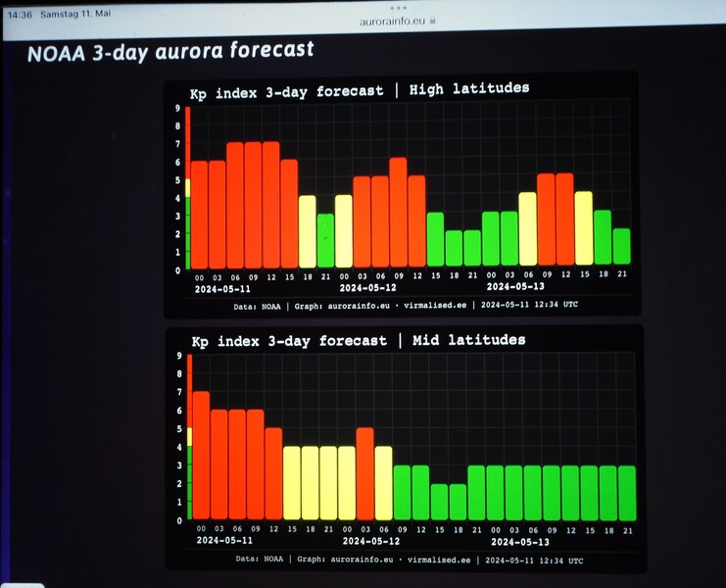Click the 2024-05-12 date label under High latitudes
The image size is (726, 588).
[367, 289]
